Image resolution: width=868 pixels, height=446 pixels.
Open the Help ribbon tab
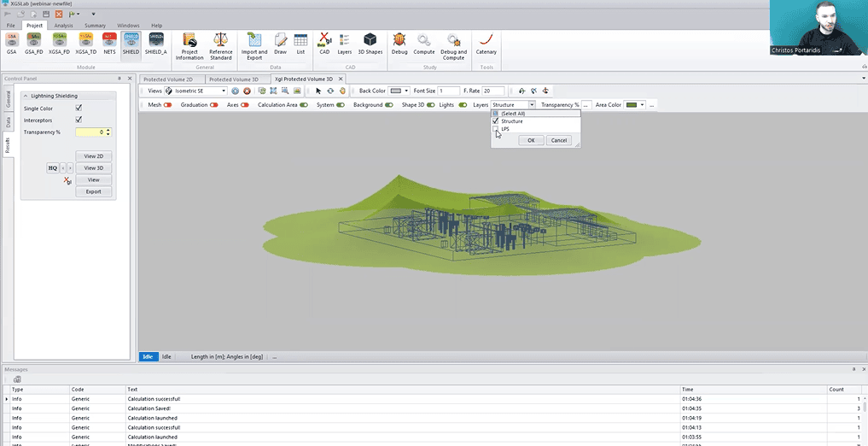click(157, 26)
